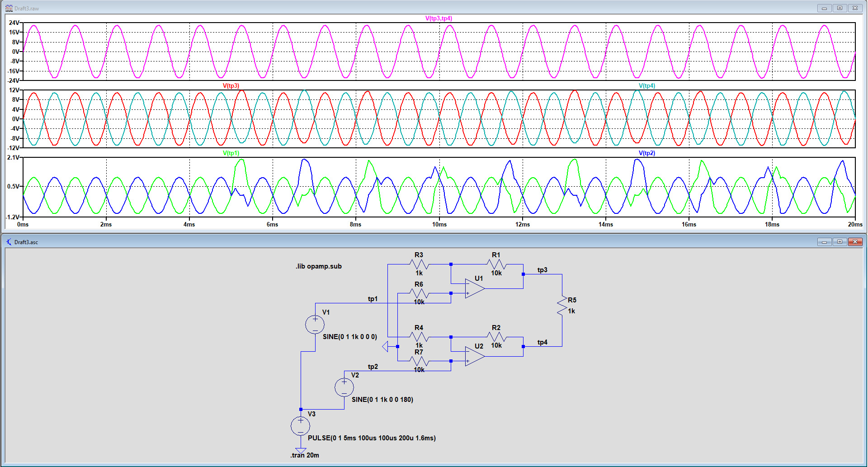
Task: Click the U2 reference label
Action: [x=479, y=346]
